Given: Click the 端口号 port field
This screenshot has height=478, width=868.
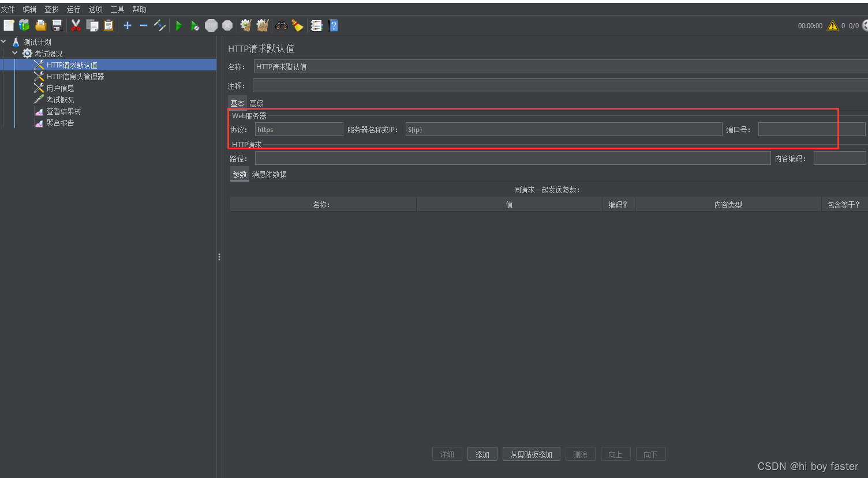Looking at the screenshot, I should [812, 129].
